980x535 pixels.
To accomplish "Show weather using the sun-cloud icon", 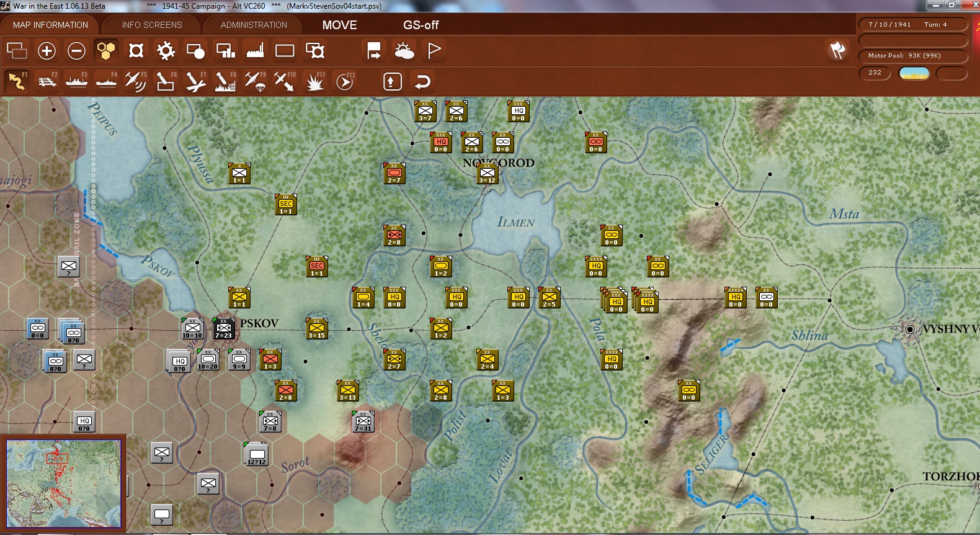I will pyautogui.click(x=404, y=50).
